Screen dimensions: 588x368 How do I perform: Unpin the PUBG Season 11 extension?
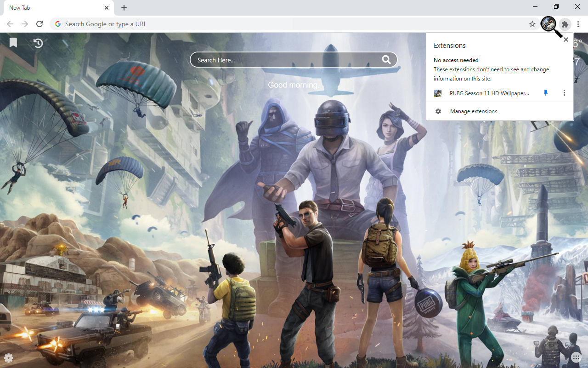point(546,93)
